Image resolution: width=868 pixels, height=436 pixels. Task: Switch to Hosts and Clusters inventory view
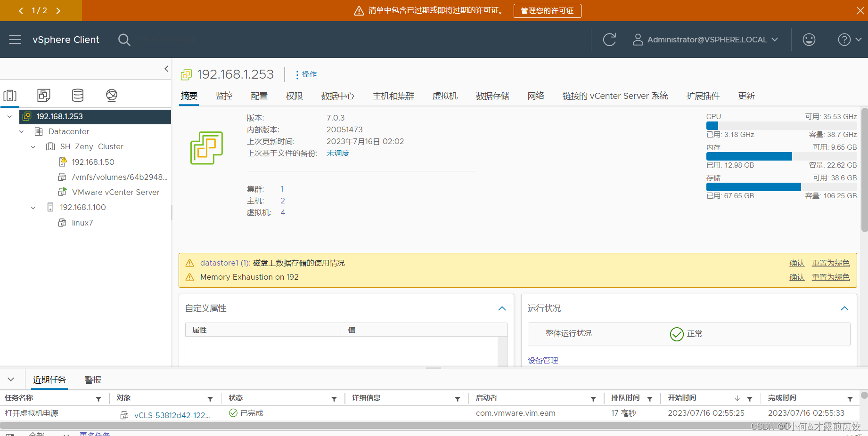click(x=10, y=96)
